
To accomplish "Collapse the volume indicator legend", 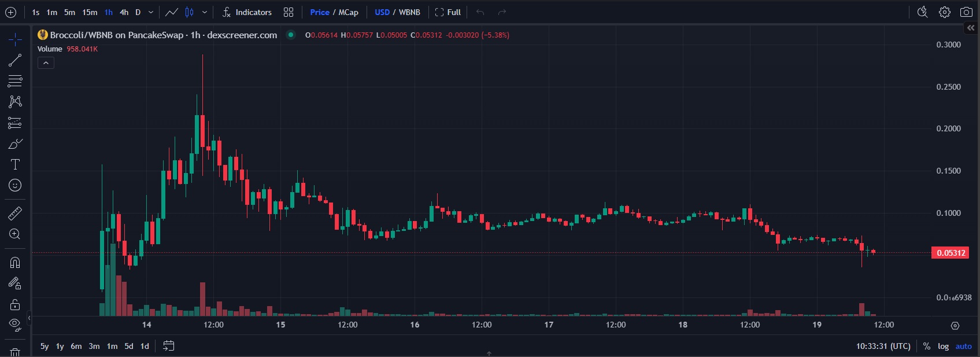I will point(46,63).
